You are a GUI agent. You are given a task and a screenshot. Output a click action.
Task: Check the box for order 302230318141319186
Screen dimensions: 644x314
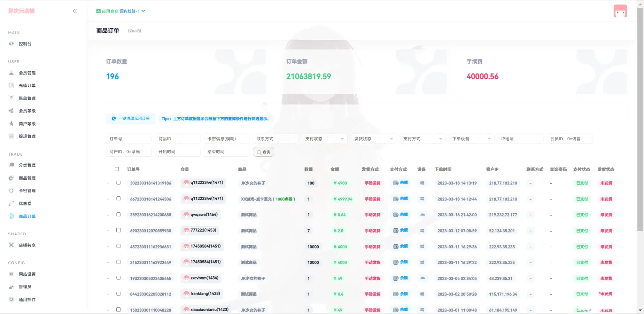118,182
